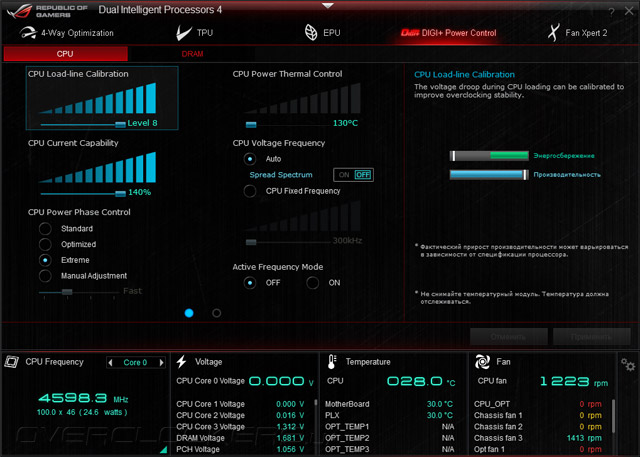640x457 pixels.
Task: Click the TPU wing icon
Action: click(183, 33)
